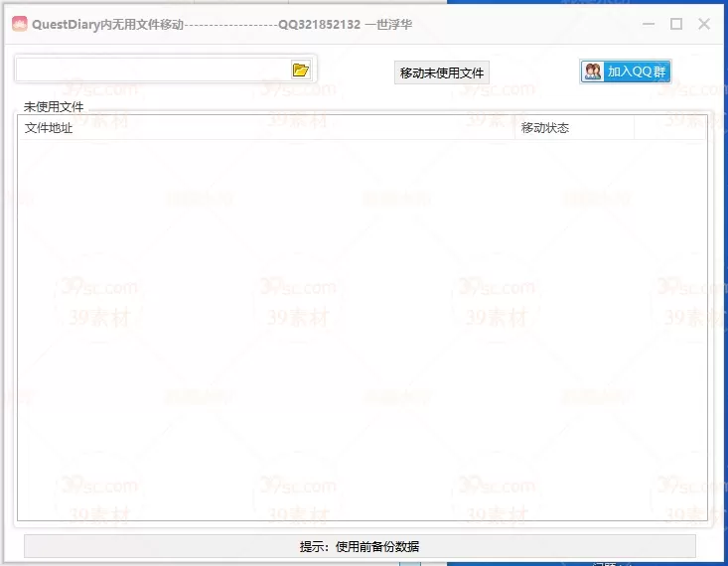Click the 移动未使用文件 button

pyautogui.click(x=442, y=72)
